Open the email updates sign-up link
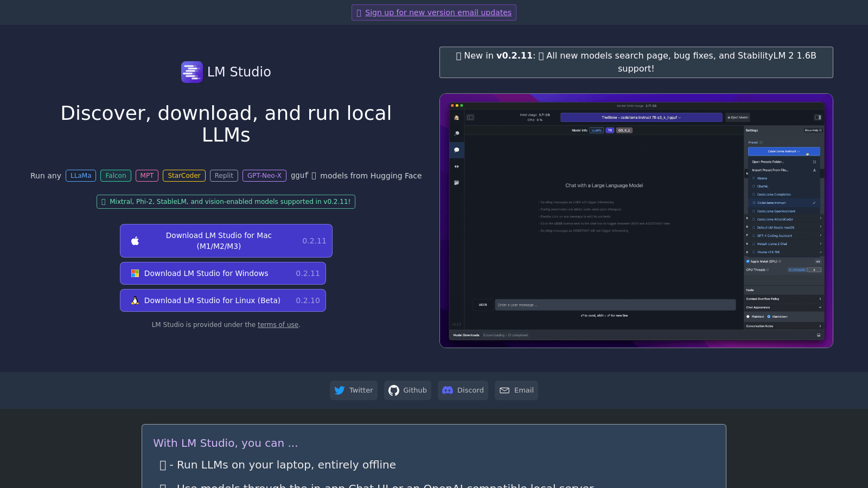 coord(438,12)
